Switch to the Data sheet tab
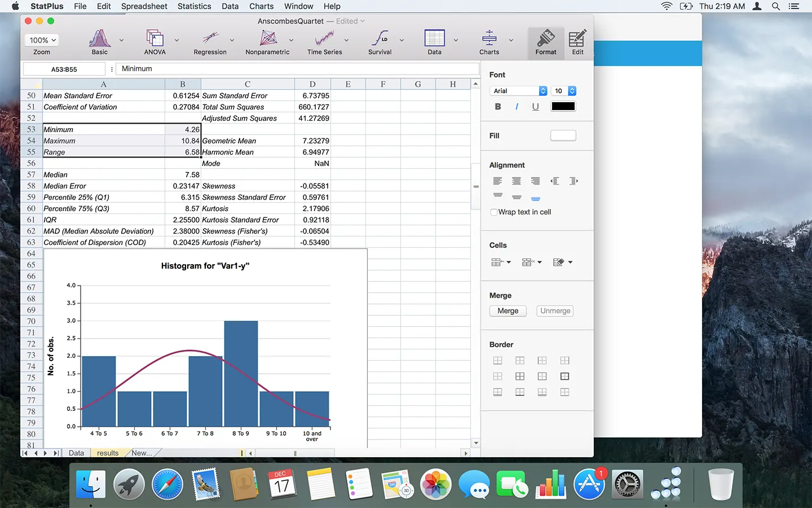812x508 pixels. tap(76, 453)
